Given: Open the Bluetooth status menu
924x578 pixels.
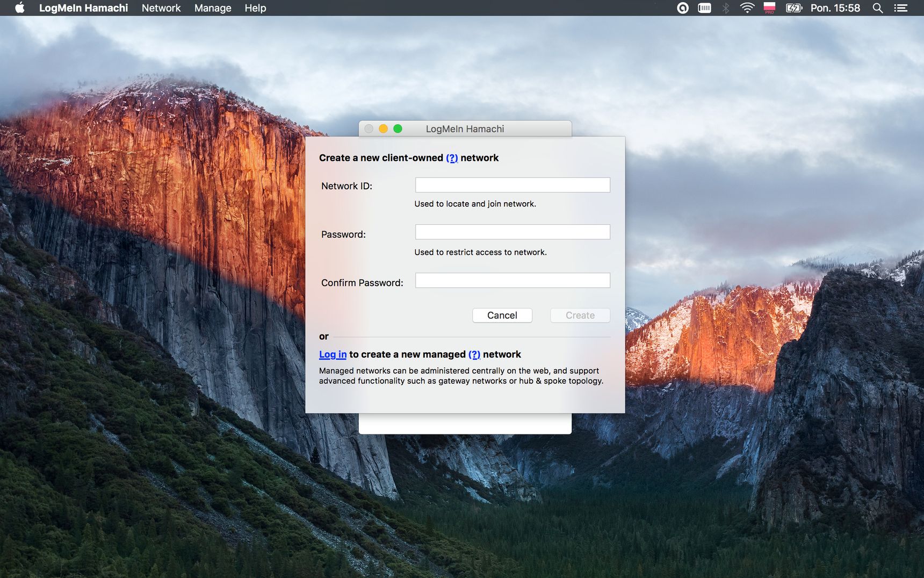Looking at the screenshot, I should (x=726, y=8).
